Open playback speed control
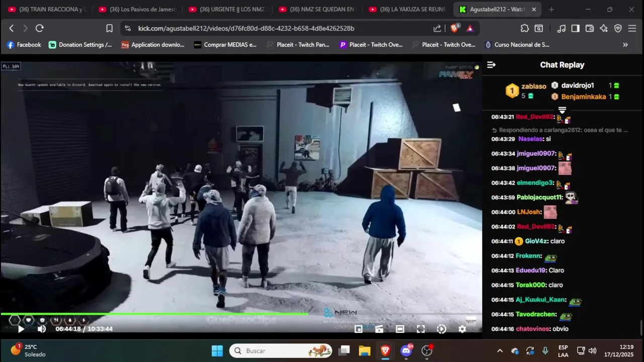The height and width of the screenshot is (362, 644). [441, 329]
